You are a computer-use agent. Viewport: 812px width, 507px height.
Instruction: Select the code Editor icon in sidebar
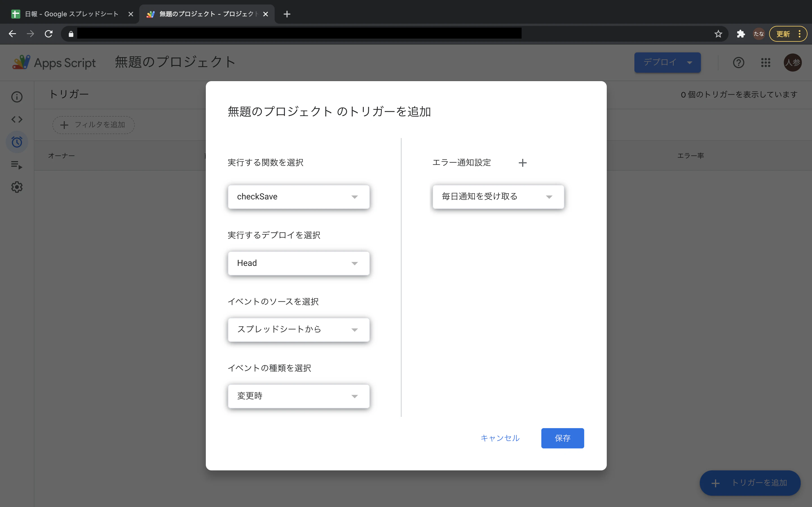point(17,119)
